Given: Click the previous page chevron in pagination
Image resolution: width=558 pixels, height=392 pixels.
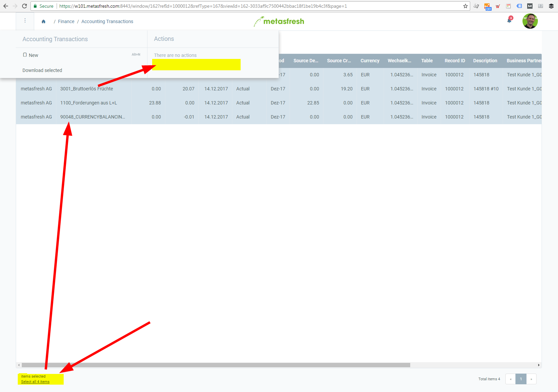Looking at the screenshot, I should (510, 379).
